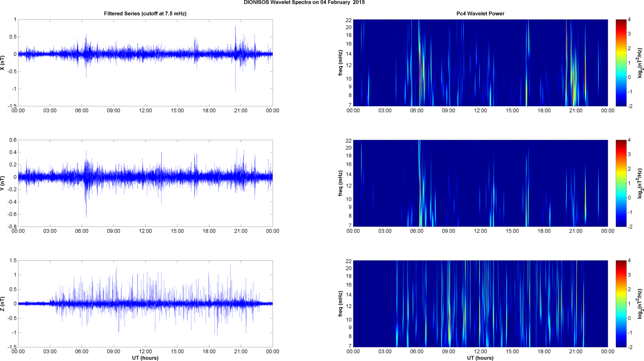Click the color bar beside the middle wavelet spectrum
This screenshot has height=361, width=644.
pyautogui.click(x=621, y=183)
